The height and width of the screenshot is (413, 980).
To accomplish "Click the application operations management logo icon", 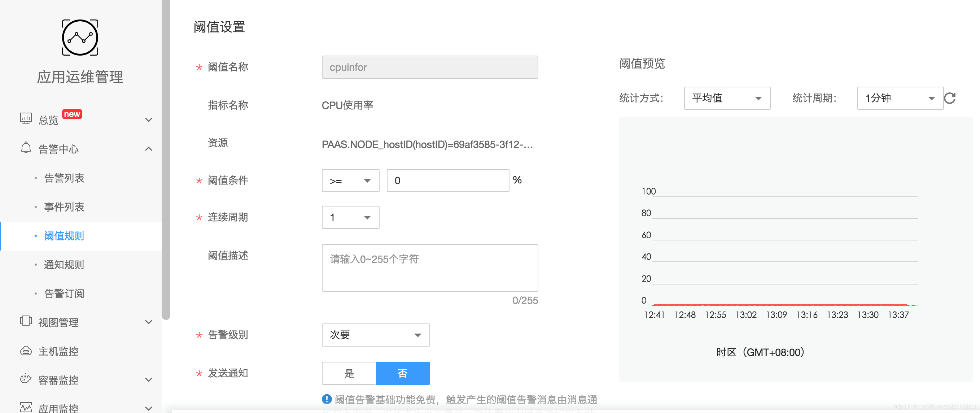I will click(x=80, y=38).
